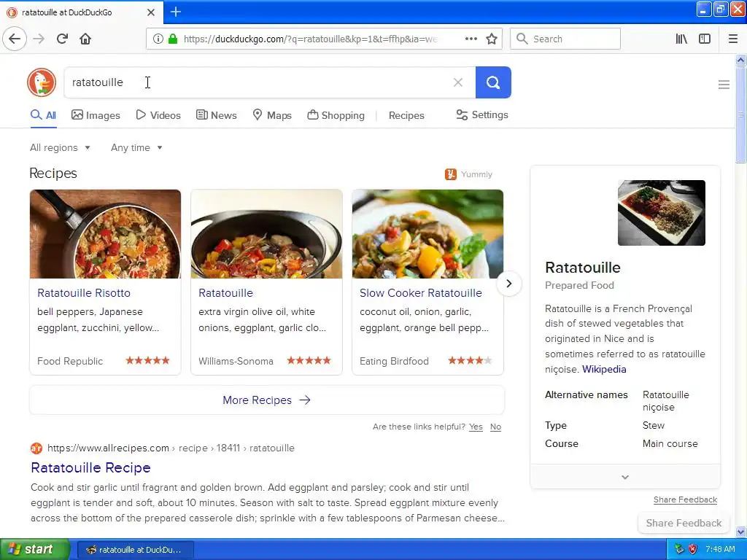
Task: Open the site information icon in address bar
Action: coord(158,39)
